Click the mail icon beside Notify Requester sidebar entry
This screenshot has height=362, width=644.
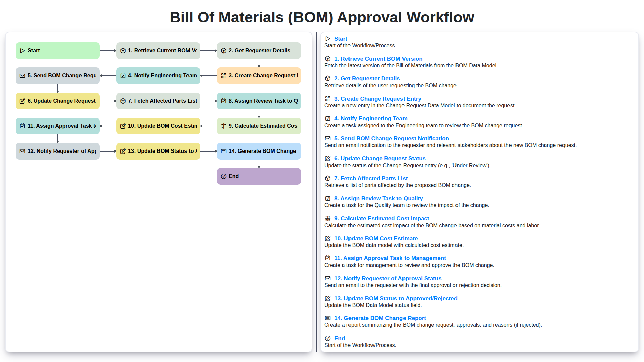point(327,278)
